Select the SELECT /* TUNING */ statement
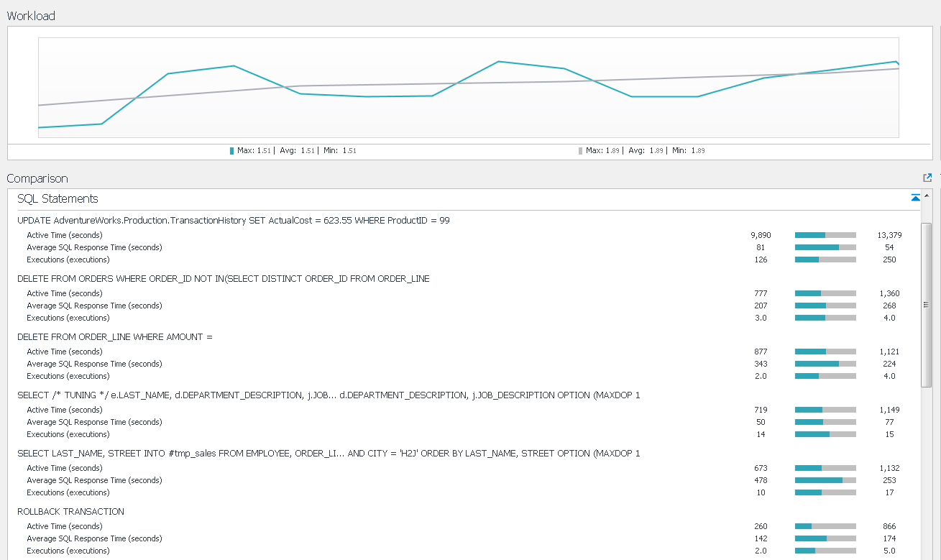 click(328, 395)
